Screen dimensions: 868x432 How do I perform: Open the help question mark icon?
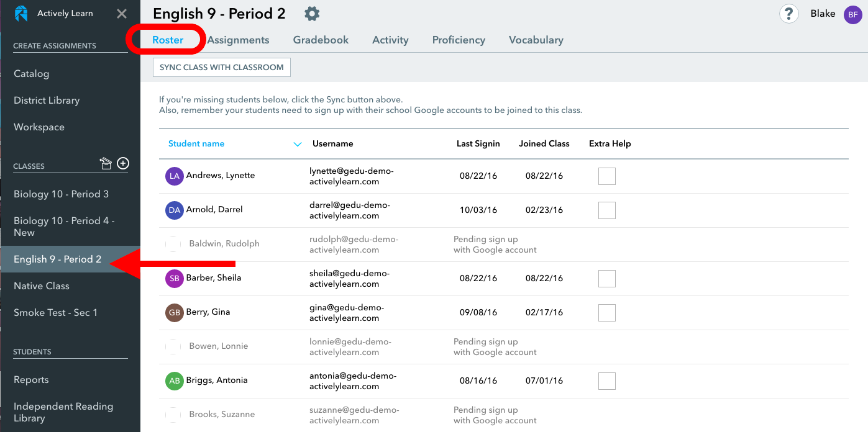[x=789, y=14]
